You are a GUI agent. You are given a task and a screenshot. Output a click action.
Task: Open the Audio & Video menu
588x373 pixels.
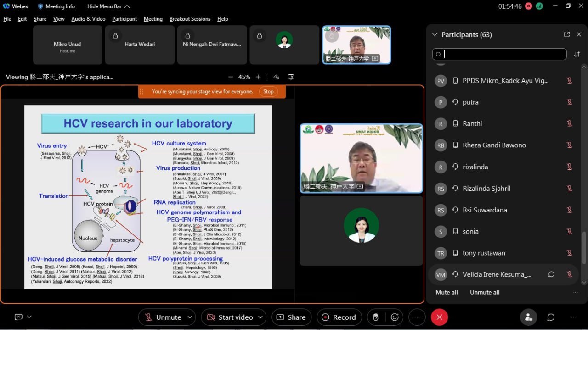88,19
